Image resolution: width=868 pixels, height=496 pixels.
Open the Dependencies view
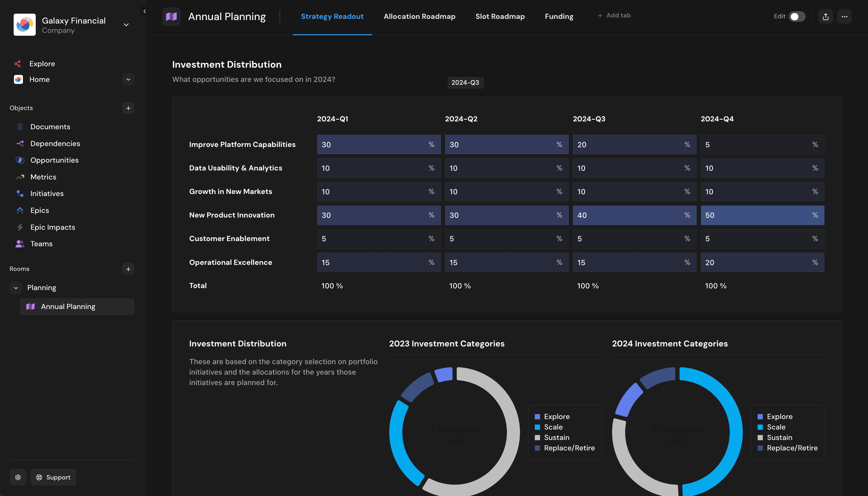pyautogui.click(x=55, y=143)
